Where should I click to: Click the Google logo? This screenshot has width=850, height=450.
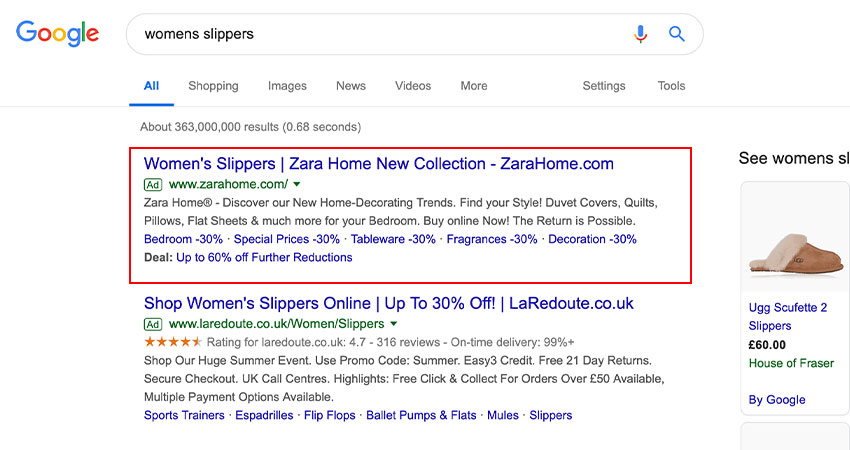pyautogui.click(x=57, y=34)
